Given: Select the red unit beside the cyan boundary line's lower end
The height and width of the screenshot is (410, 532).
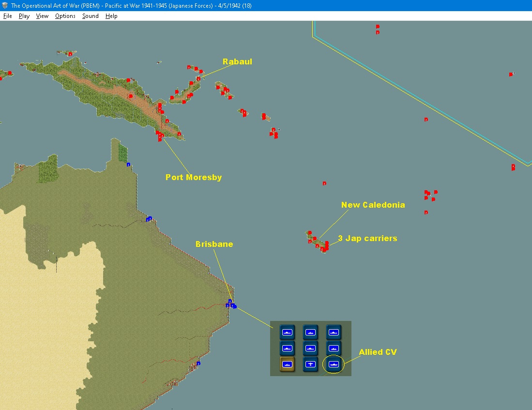Looking at the screenshot, I should pyautogui.click(x=513, y=167).
